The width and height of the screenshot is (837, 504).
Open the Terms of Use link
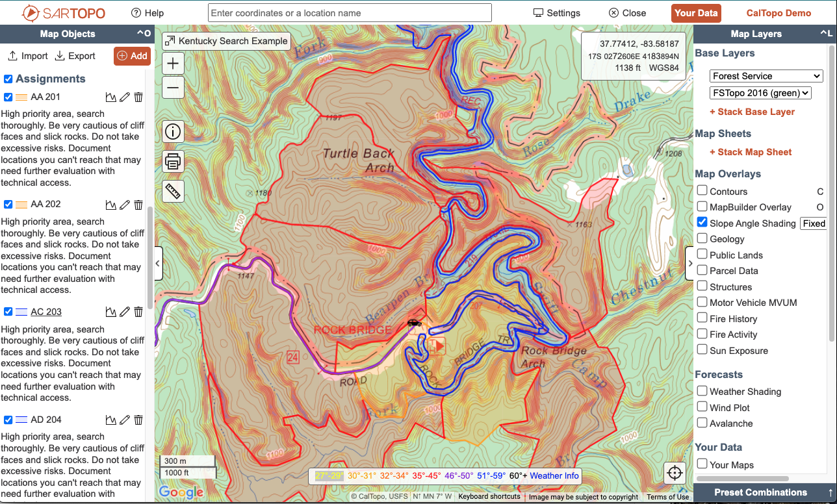(x=667, y=497)
